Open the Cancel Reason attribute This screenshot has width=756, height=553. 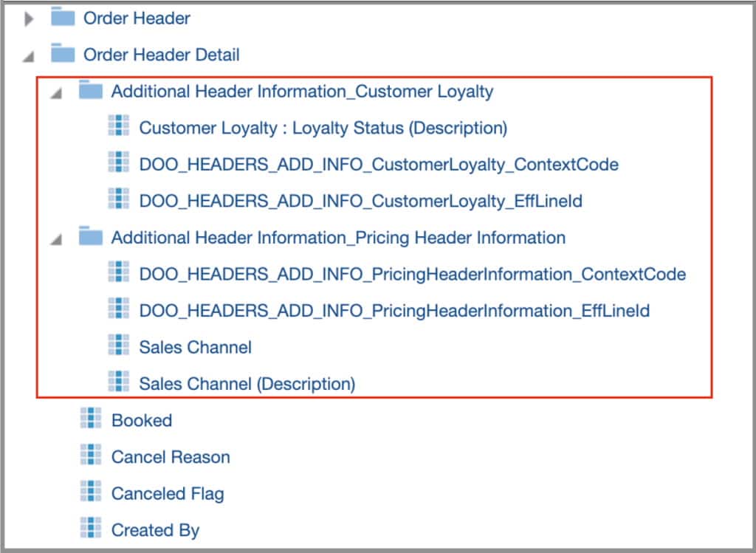click(x=171, y=456)
